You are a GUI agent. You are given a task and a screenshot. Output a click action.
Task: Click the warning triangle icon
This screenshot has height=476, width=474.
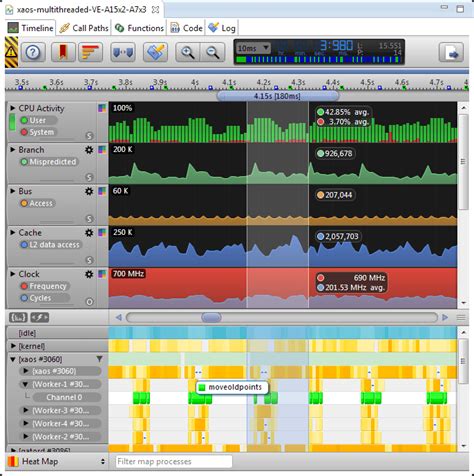pos(11,52)
